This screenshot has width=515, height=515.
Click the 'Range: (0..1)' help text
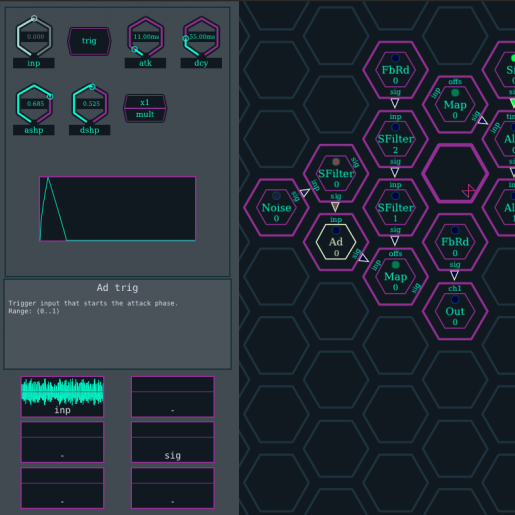pyautogui.click(x=34, y=311)
